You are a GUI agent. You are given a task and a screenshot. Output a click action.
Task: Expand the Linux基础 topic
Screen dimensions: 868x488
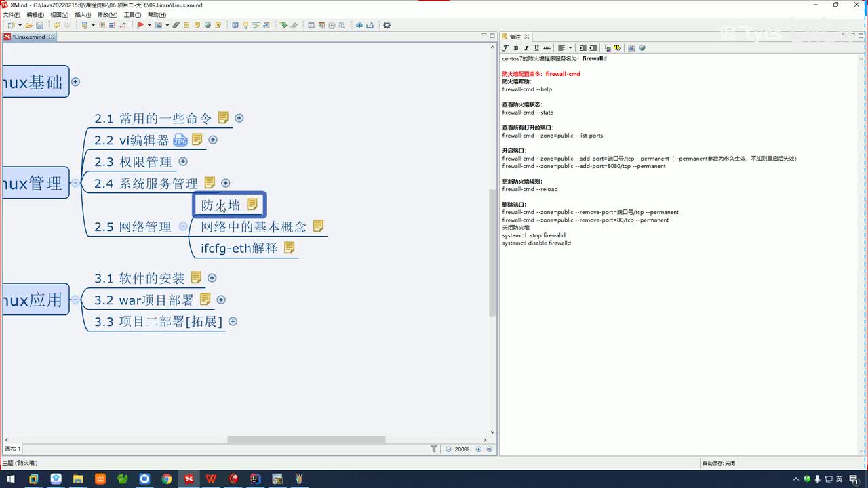tap(76, 82)
